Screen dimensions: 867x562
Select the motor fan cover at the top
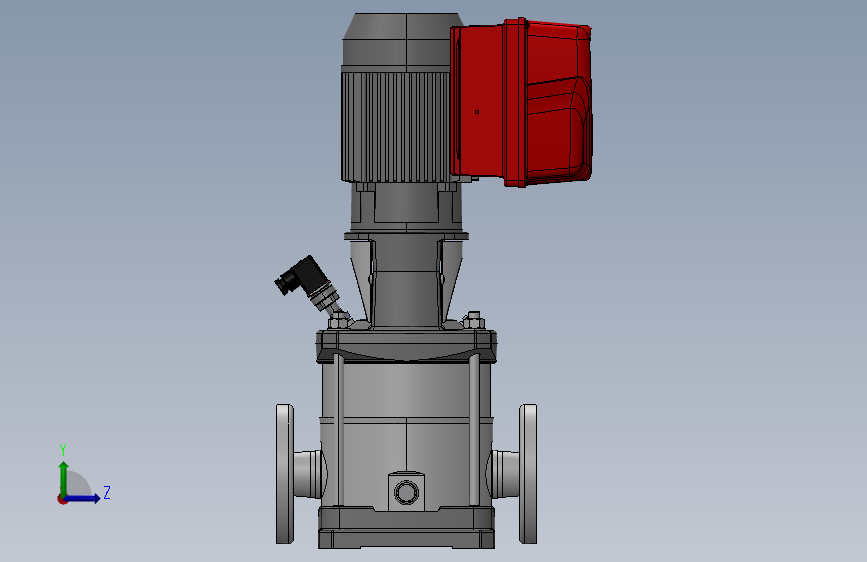pyautogui.click(x=403, y=40)
